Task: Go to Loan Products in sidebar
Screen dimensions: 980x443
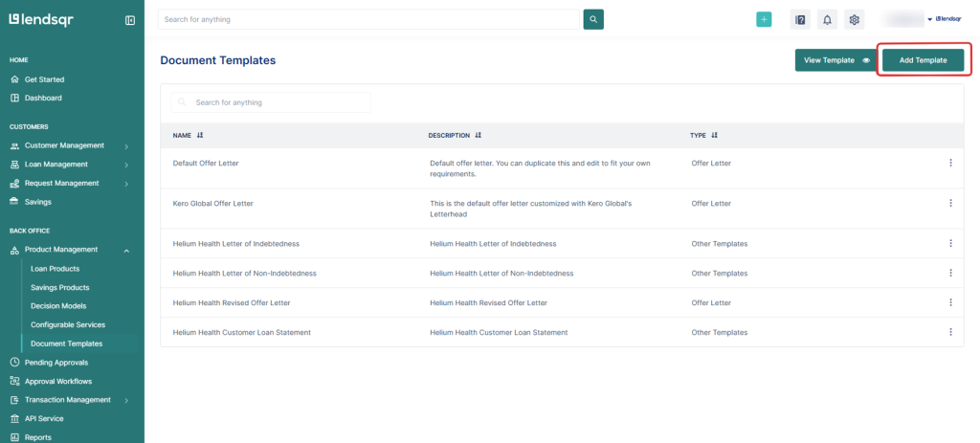Action: (x=55, y=269)
